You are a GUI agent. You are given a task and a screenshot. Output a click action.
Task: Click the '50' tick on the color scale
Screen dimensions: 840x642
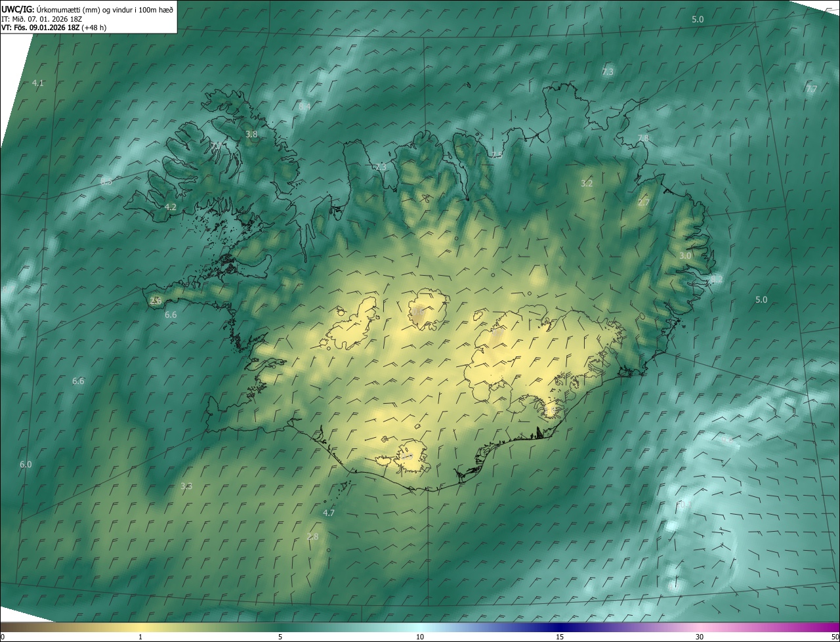click(x=835, y=637)
